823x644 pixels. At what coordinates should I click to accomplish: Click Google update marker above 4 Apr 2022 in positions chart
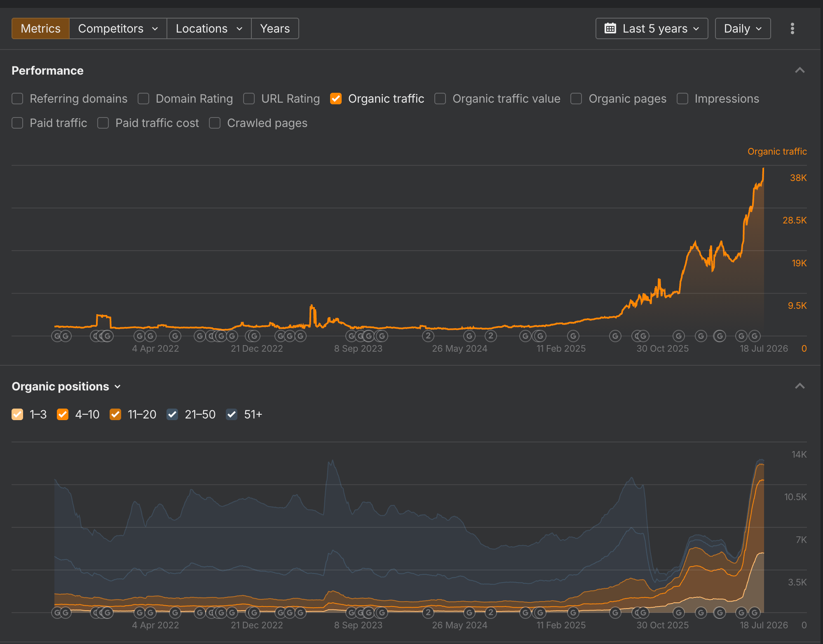pos(150,613)
